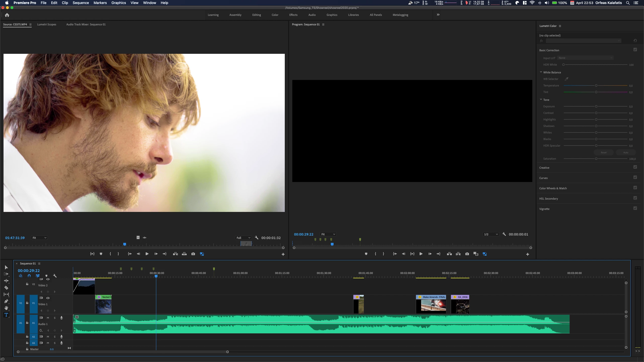Image resolution: width=644 pixels, height=362 pixels.
Task: Mute the Audio 1 track
Action: pyautogui.click(x=48, y=318)
